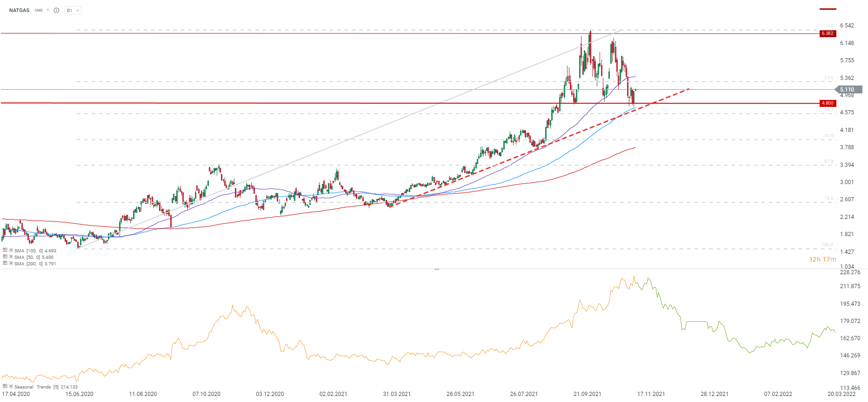
Task: Click the 21.09.2021 date axis label
Action: [x=587, y=394]
